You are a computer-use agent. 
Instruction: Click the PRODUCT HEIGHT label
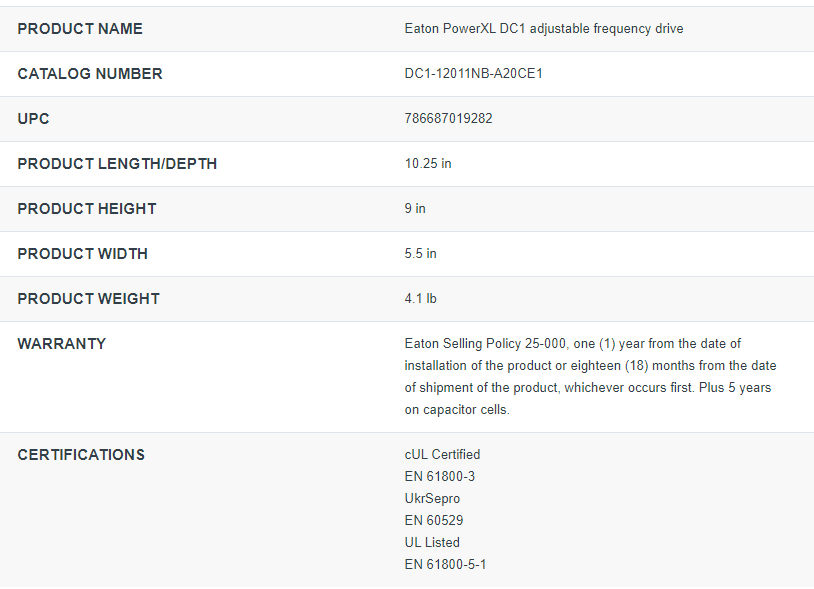click(87, 209)
